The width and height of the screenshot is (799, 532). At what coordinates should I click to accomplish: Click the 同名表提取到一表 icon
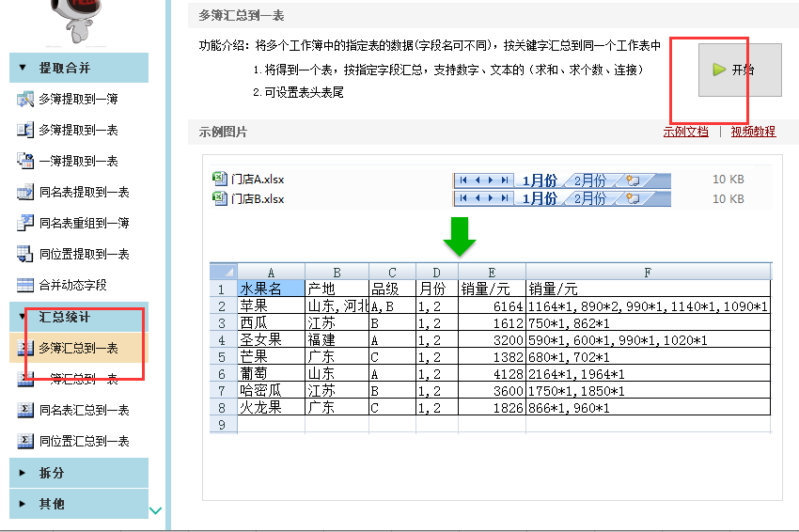pos(25,192)
